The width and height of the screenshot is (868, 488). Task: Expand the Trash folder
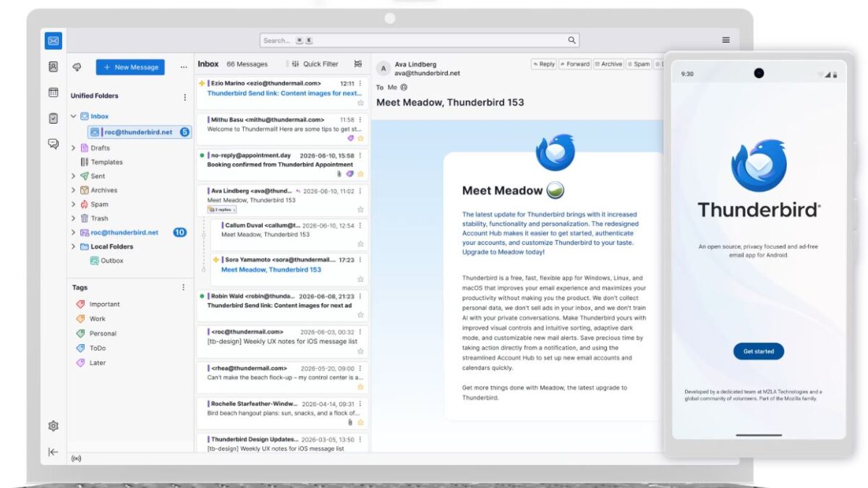tap(73, 218)
